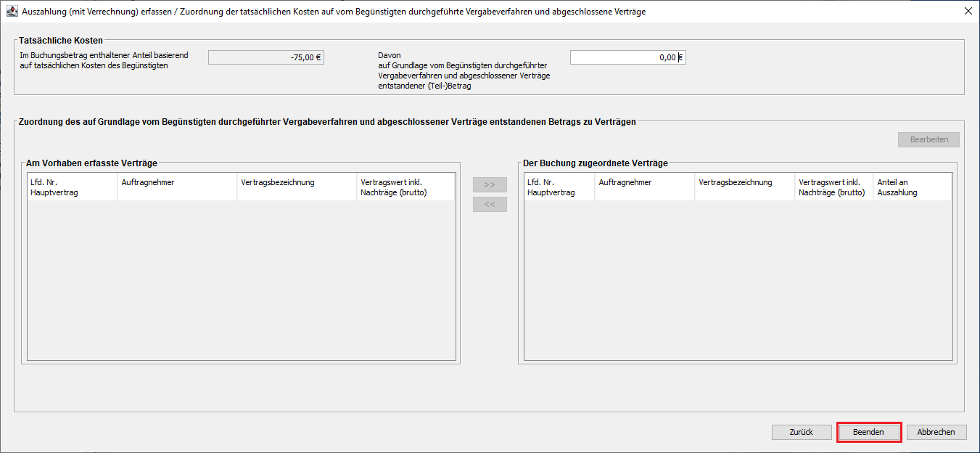Click the Anteil an Auszahlung column header

coord(911,187)
